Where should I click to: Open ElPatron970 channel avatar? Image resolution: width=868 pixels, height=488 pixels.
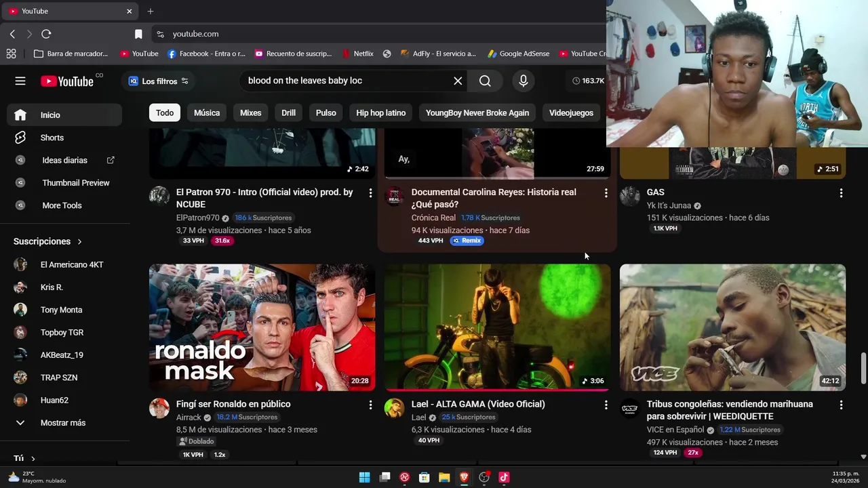click(159, 196)
